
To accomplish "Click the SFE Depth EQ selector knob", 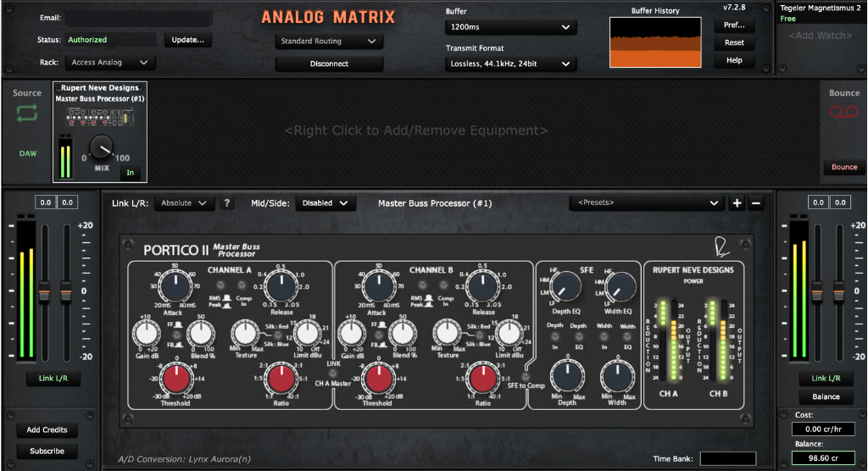I will coord(566,287).
